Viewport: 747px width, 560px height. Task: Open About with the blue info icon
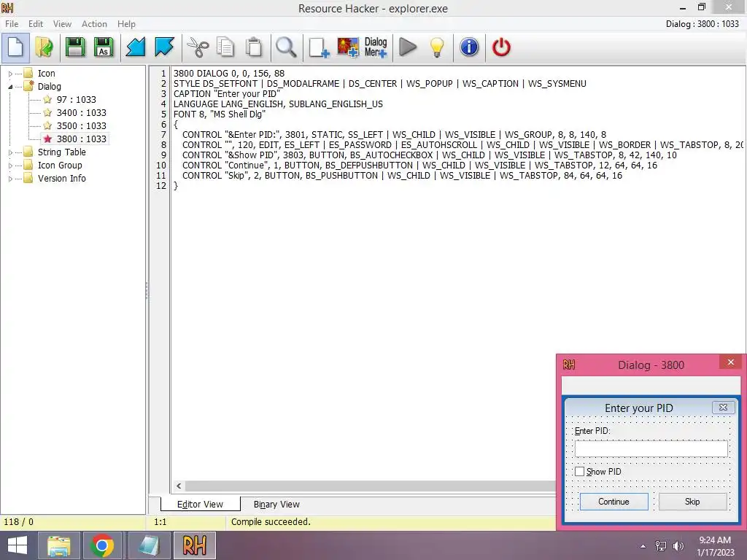click(469, 47)
